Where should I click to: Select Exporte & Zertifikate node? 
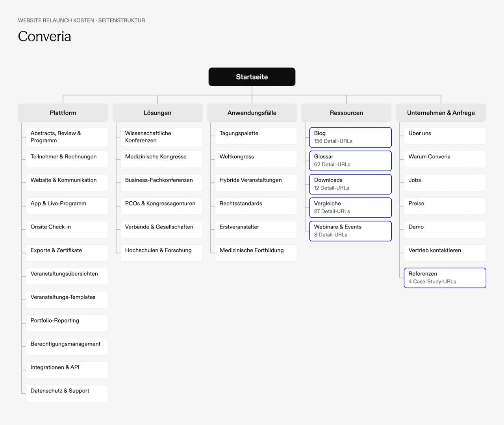point(67,253)
